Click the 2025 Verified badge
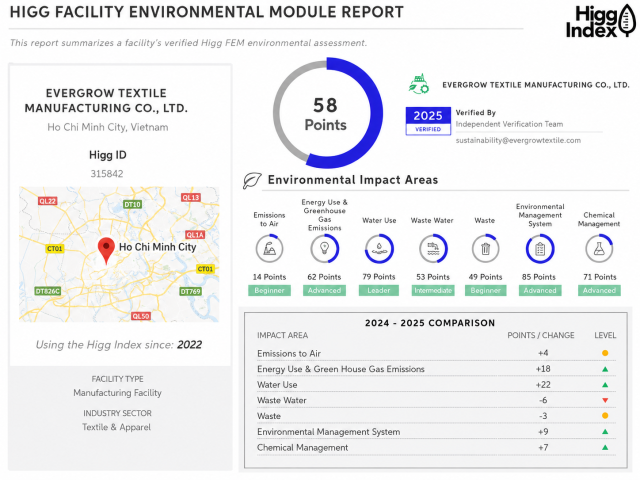Screen dimensions: 640x480 point(428,121)
